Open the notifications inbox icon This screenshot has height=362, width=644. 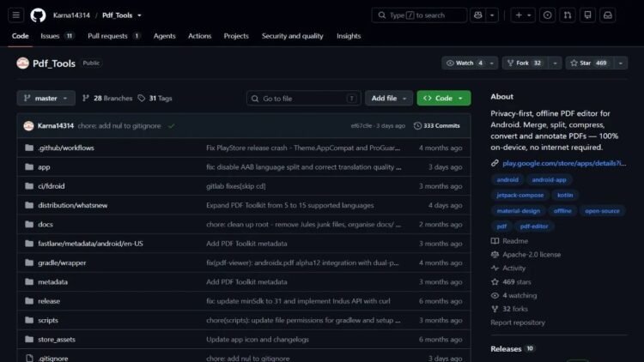[608, 15]
